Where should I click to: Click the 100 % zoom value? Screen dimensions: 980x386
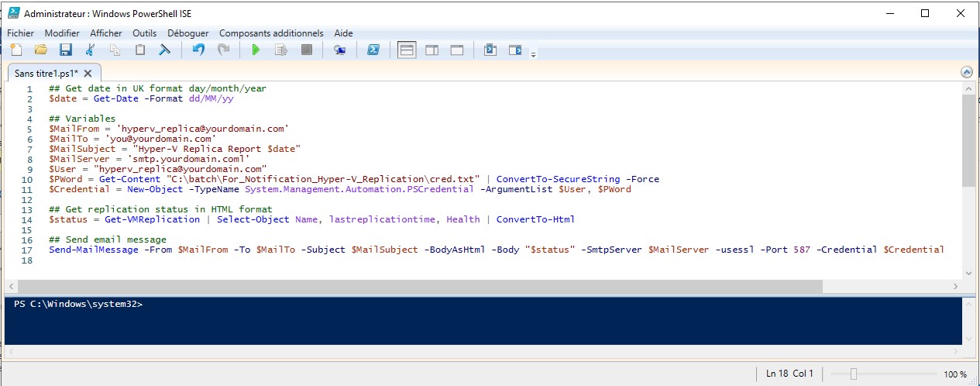click(x=955, y=374)
